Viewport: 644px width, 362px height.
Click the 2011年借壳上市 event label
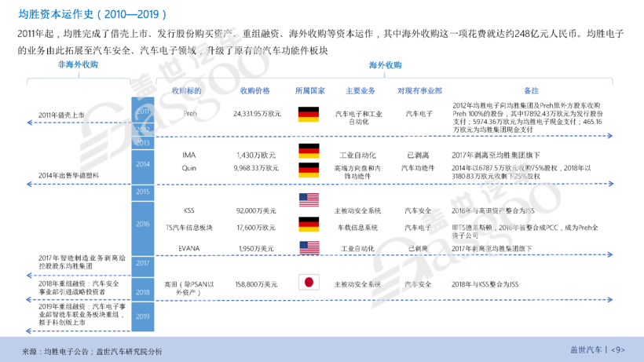click(61, 115)
